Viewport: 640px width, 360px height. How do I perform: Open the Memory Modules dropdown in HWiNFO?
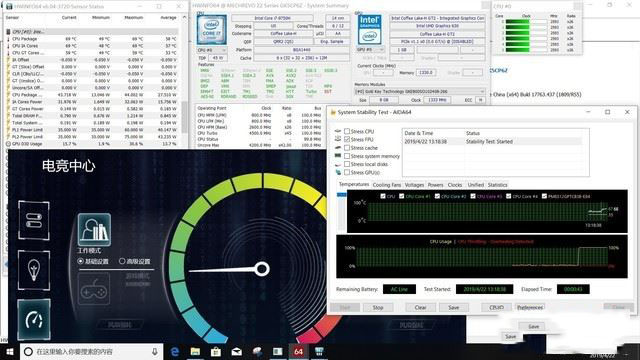tap(420, 92)
